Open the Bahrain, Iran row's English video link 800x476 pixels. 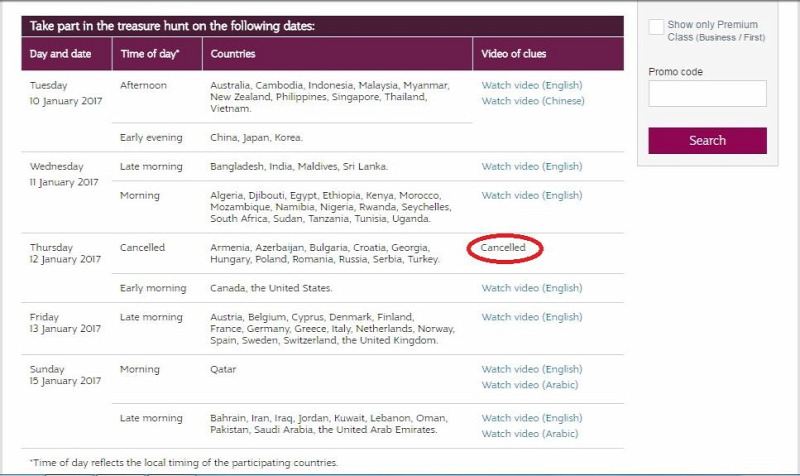pos(532,418)
